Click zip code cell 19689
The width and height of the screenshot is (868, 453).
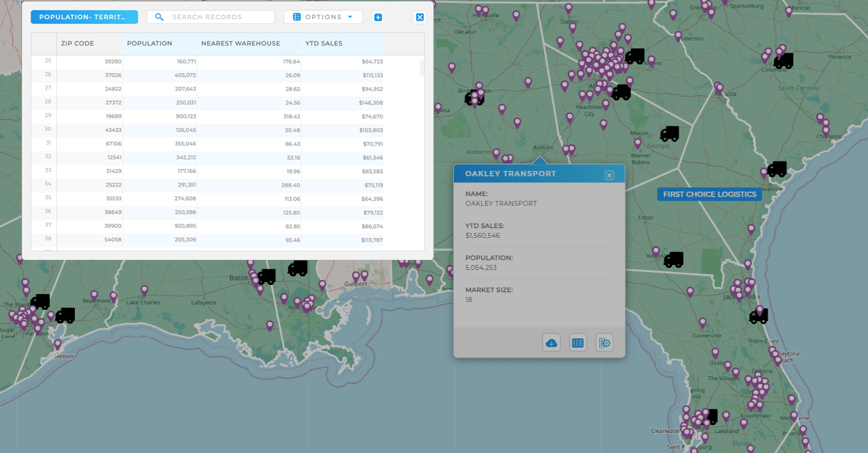pyautogui.click(x=113, y=116)
